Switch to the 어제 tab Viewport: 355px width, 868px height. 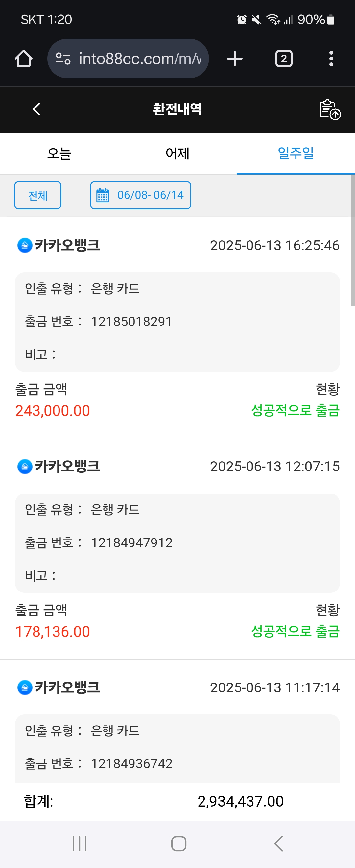[x=177, y=154]
